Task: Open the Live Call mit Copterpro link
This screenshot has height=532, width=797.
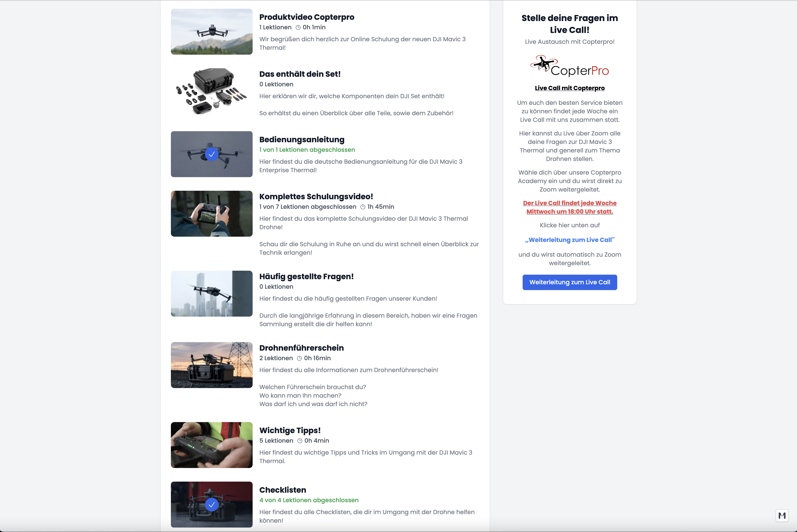Action: click(x=569, y=88)
